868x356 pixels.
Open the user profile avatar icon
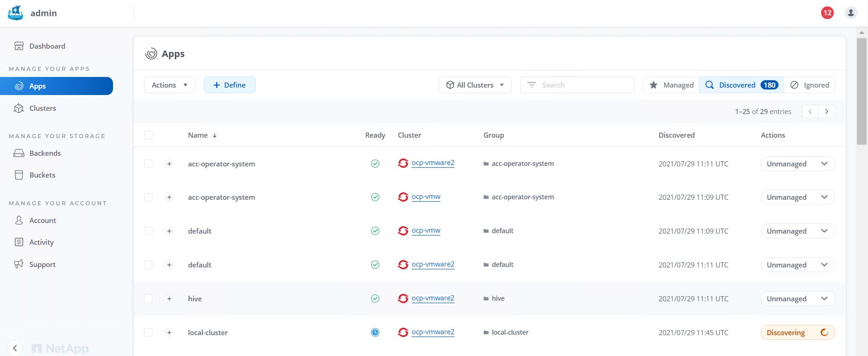click(x=851, y=13)
